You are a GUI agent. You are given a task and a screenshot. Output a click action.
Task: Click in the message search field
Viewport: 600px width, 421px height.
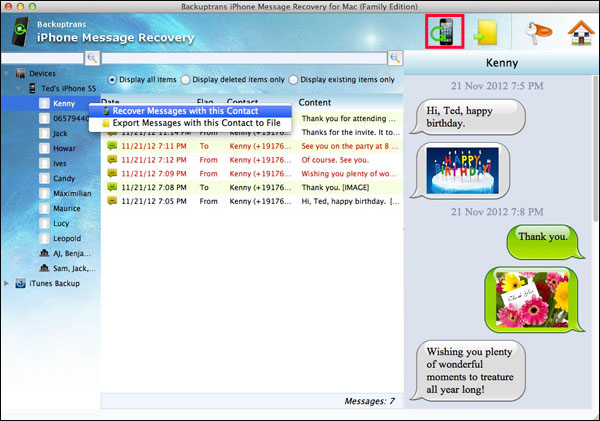tap(244, 58)
